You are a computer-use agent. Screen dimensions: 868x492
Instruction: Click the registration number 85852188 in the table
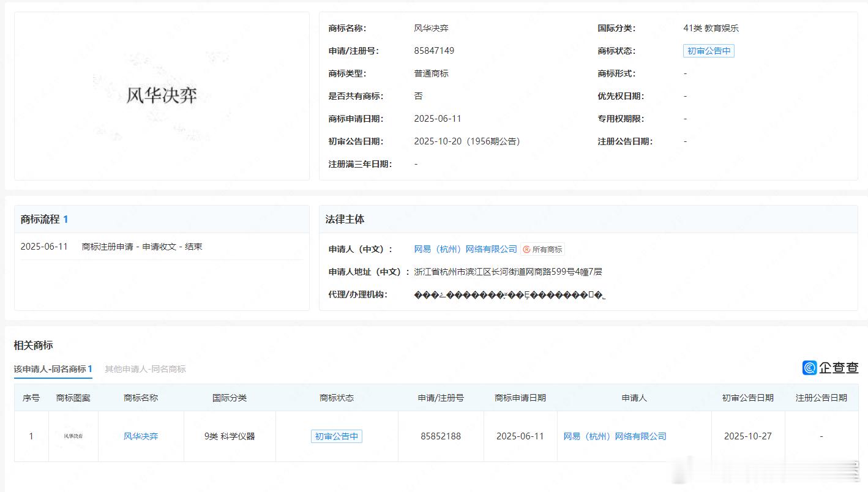[441, 436]
